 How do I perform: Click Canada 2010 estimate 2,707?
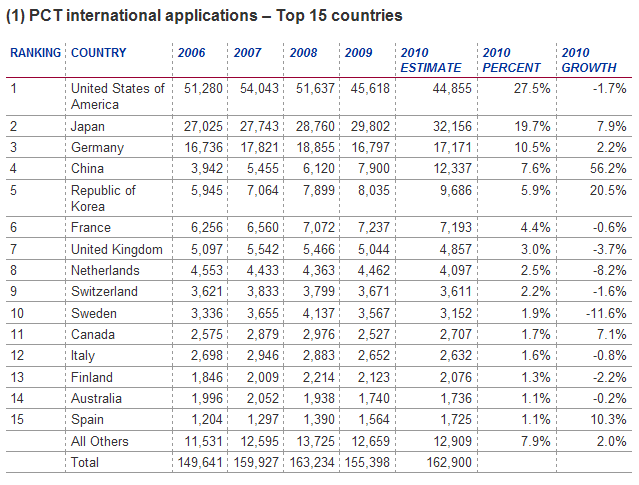456,335
